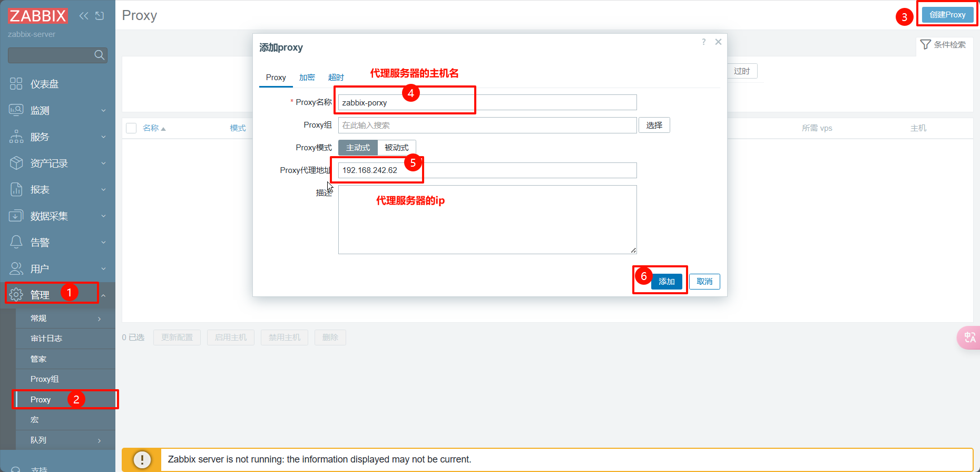This screenshot has height=472, width=980.
Task: Close the 添加proxy dialog
Action: [x=718, y=42]
